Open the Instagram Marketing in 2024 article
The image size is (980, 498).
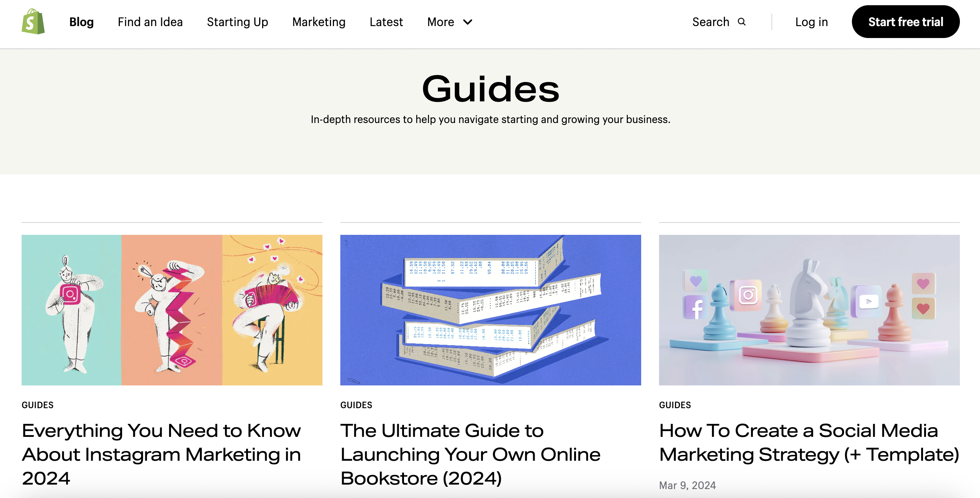(161, 454)
